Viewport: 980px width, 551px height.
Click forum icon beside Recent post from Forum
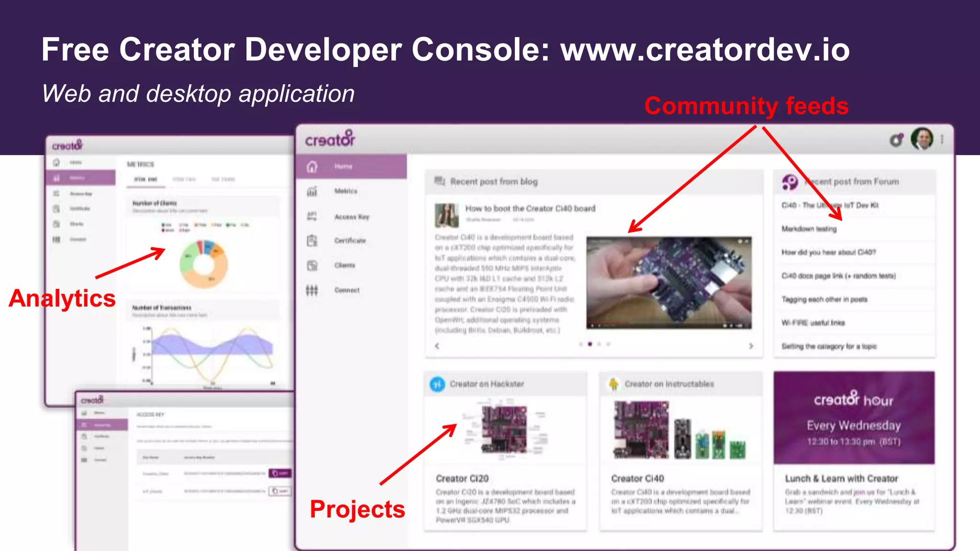(x=790, y=182)
